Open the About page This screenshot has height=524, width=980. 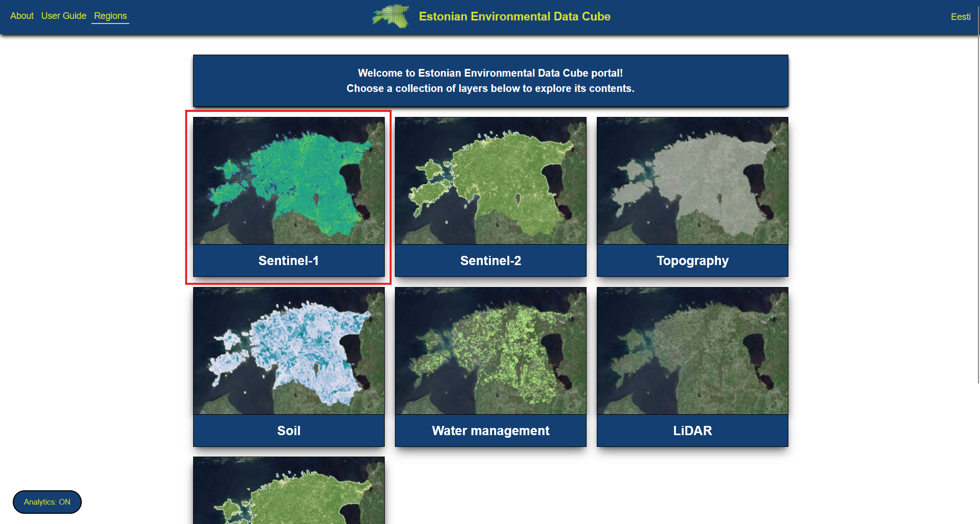click(22, 16)
